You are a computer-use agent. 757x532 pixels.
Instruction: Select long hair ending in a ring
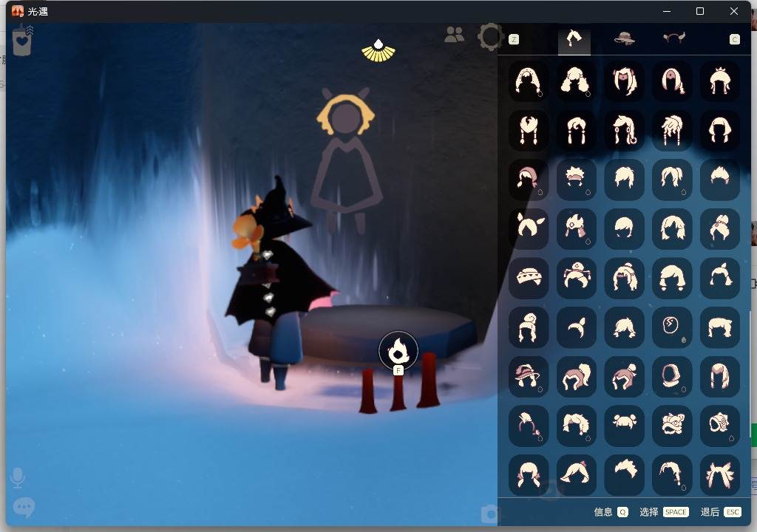(x=624, y=130)
